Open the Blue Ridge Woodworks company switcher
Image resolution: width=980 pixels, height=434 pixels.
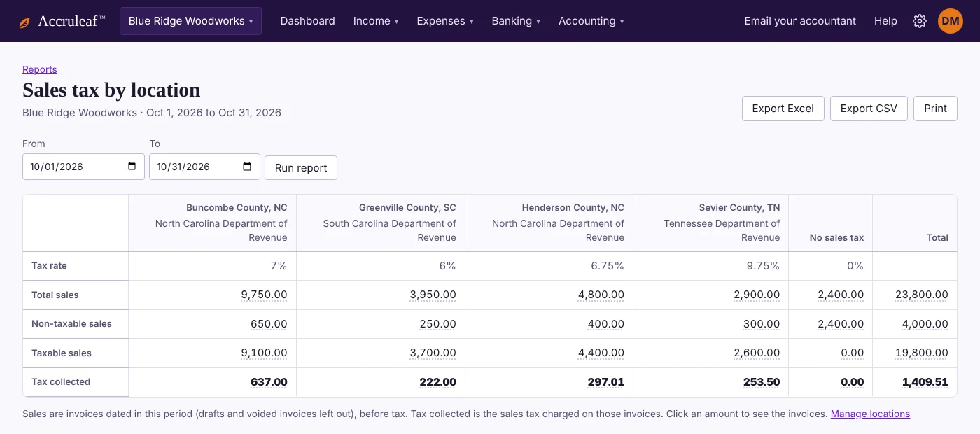[x=191, y=21]
